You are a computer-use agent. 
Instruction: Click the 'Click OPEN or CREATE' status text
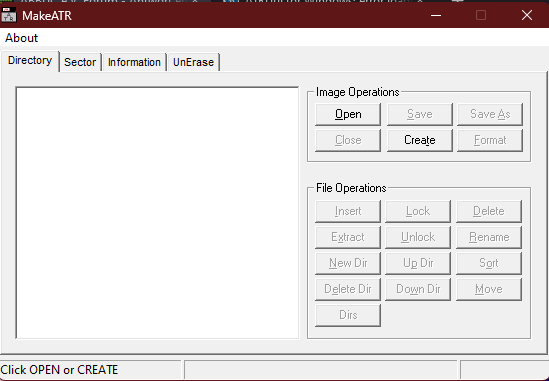[59, 370]
